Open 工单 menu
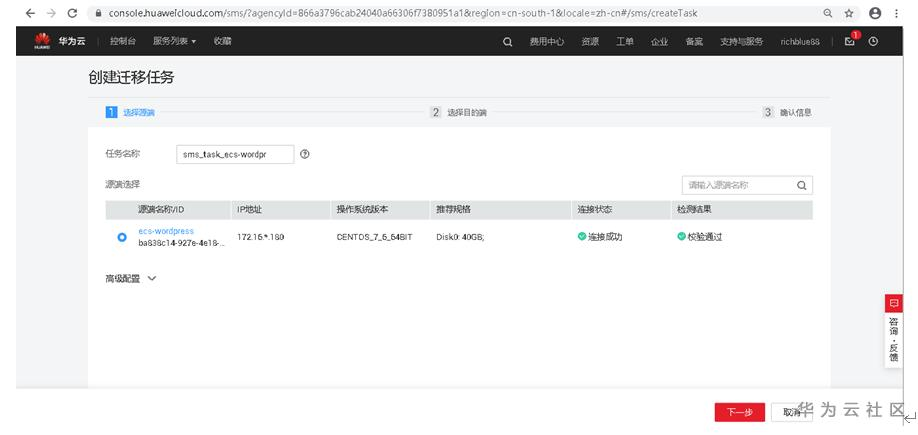 click(625, 42)
